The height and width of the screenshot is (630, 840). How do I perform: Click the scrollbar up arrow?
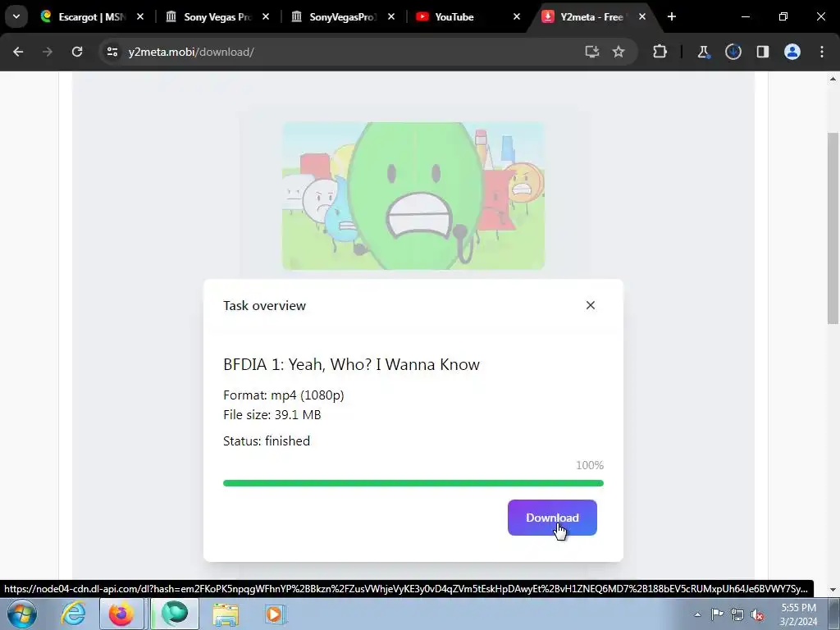(x=833, y=79)
